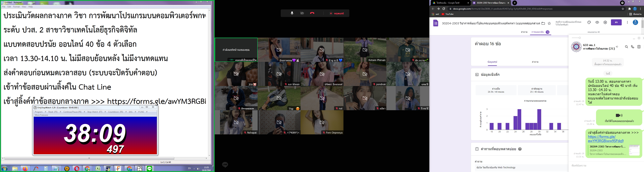The image size is (644, 172).
Task: Select the Responses tab with badge 16
Action: [541, 32]
